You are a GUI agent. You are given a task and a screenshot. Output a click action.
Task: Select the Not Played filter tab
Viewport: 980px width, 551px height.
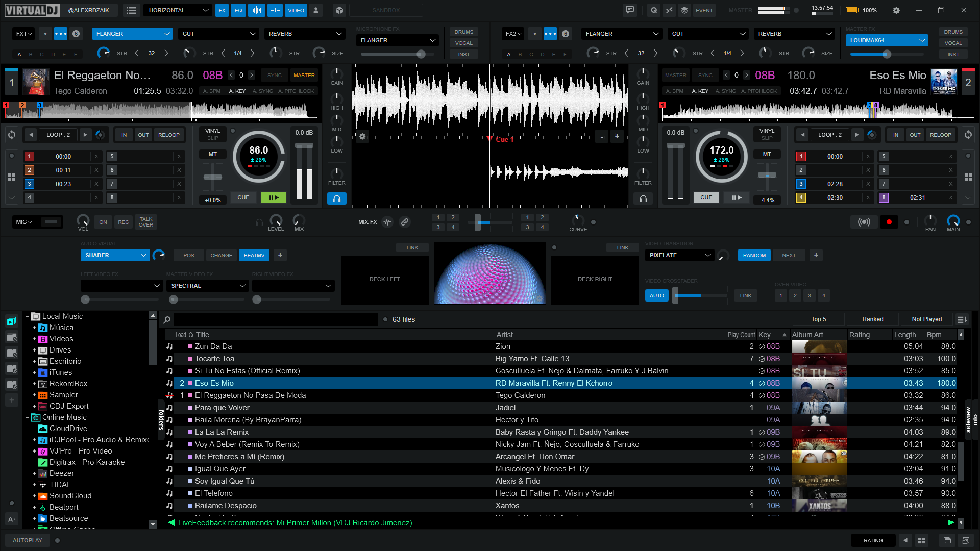click(x=927, y=319)
